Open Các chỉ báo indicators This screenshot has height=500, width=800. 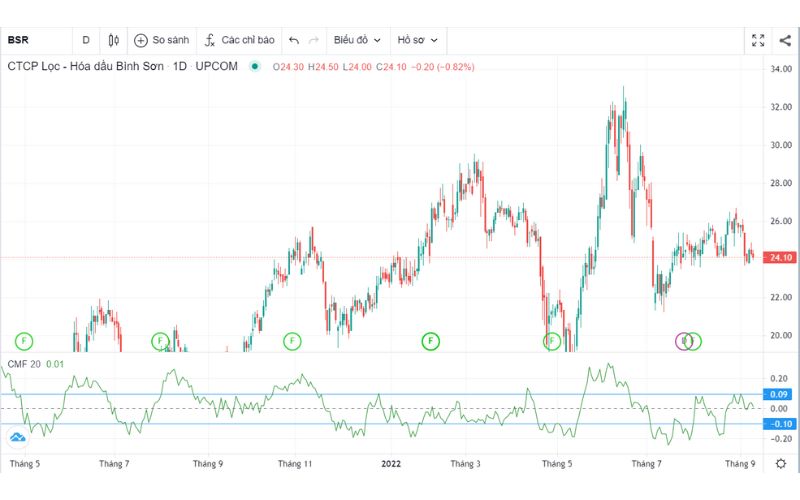[x=239, y=40]
